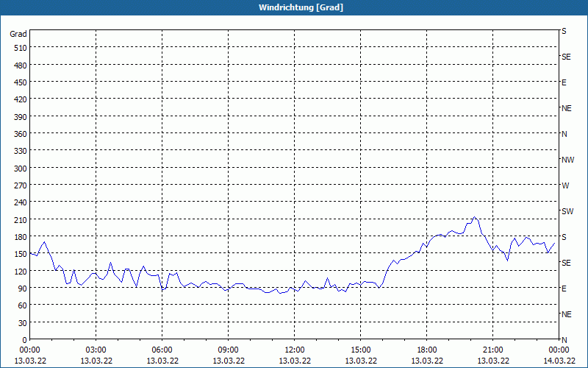This screenshot has height=368, width=588.
Task: Click the 390 value on left axis
Action: tap(21, 117)
